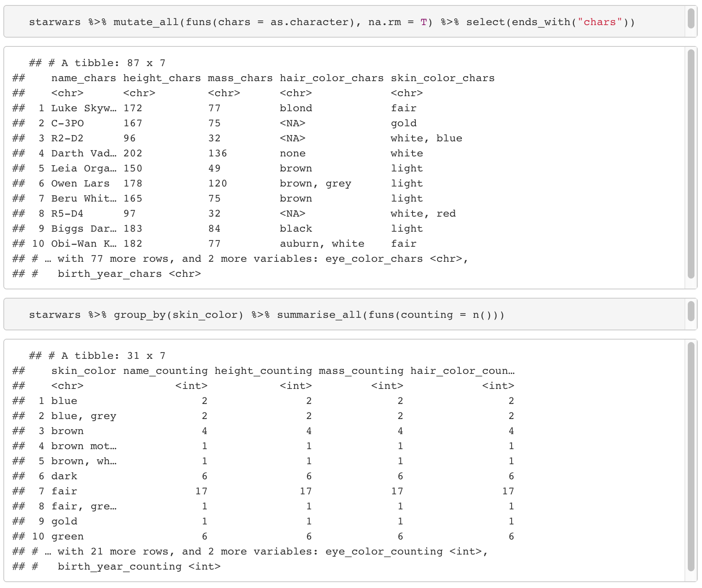Image resolution: width=702 pixels, height=588 pixels.
Task: Click the "Biggs Dar…" name cell
Action: [84, 229]
